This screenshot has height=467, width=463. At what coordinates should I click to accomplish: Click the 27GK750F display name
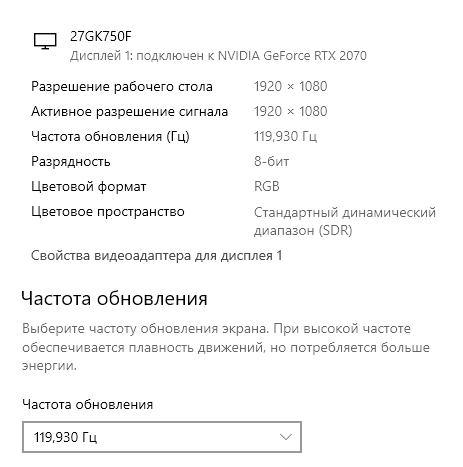pos(101,36)
